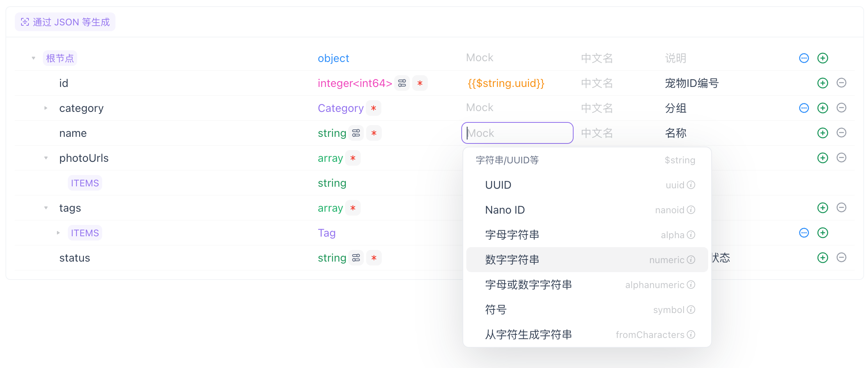
Task: Expand the Tag ITEMS row
Action: pyautogui.click(x=58, y=233)
